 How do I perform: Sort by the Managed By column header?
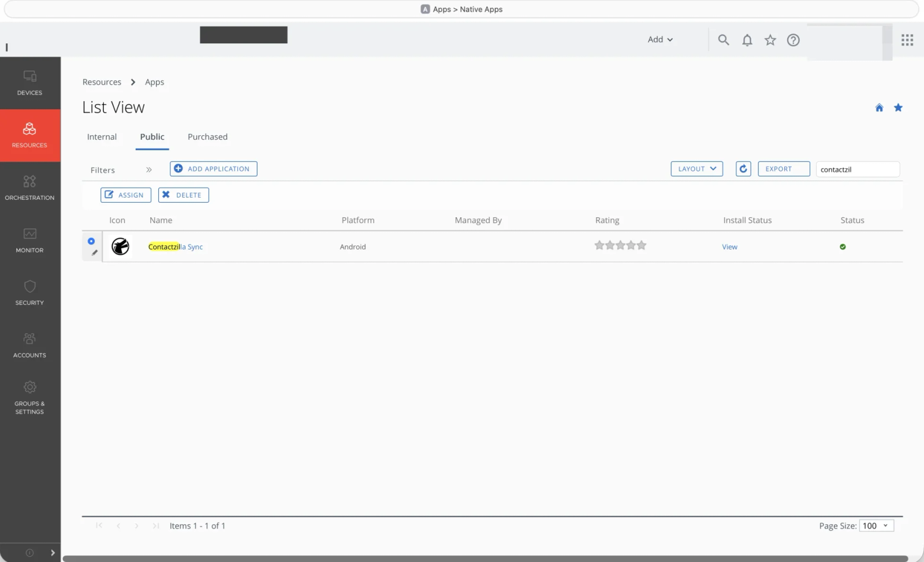pos(478,220)
